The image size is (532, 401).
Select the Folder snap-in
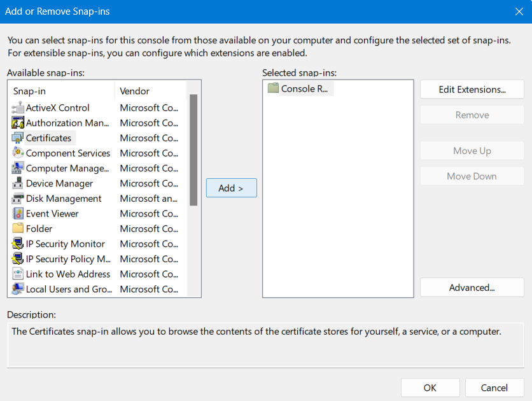coord(38,229)
